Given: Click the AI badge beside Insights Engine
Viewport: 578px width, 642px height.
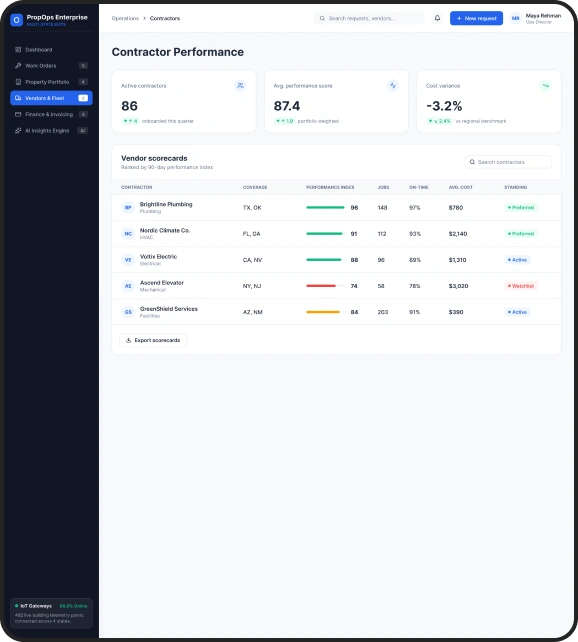Looking at the screenshot, I should [x=83, y=131].
